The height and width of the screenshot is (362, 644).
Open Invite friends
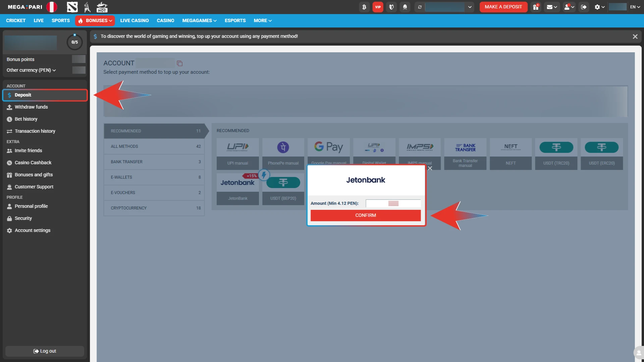pyautogui.click(x=45, y=151)
